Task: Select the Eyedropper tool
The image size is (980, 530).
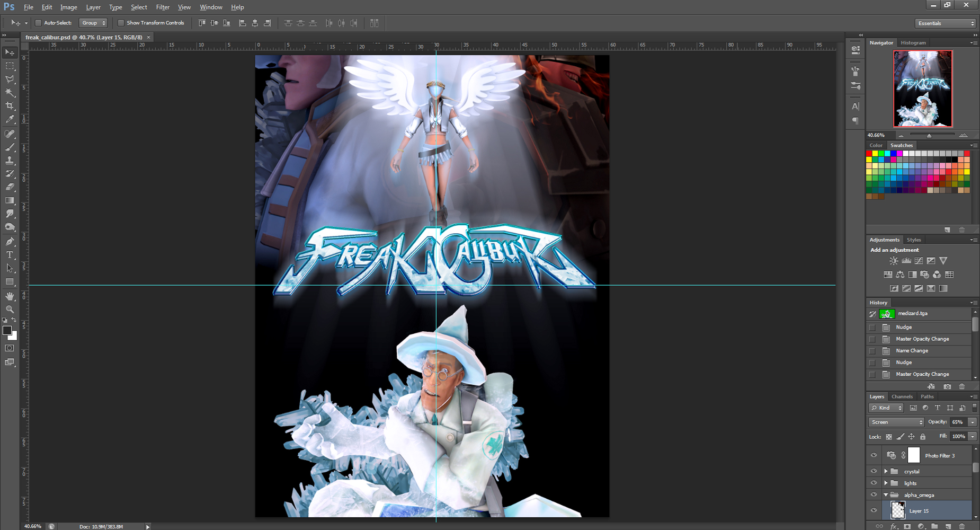Action: (x=10, y=120)
